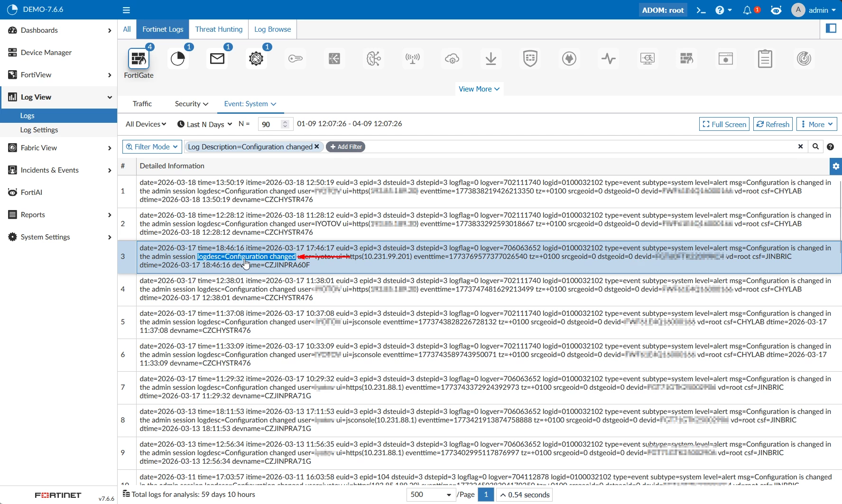Screen dimensions: 842x504
Task: Expand View More device types
Action: [x=479, y=89]
